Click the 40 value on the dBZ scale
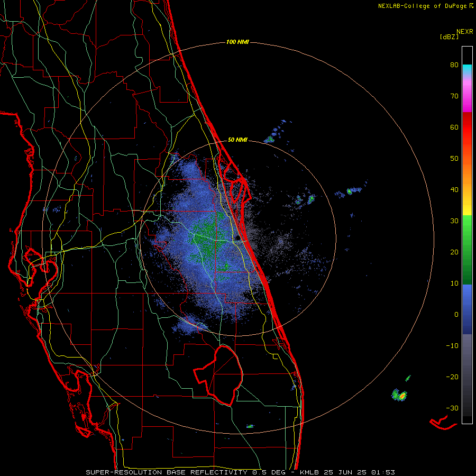Image resolution: width=476 pixels, height=476 pixels. pyautogui.click(x=454, y=190)
